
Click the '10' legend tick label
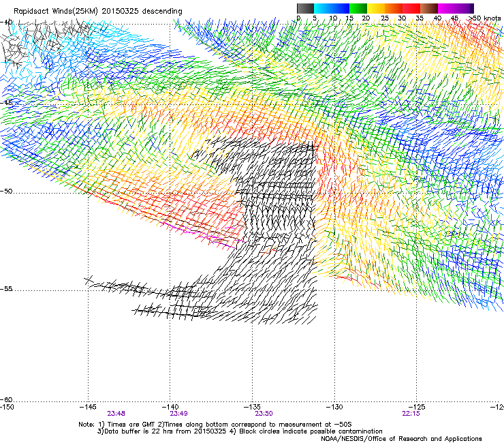click(333, 18)
